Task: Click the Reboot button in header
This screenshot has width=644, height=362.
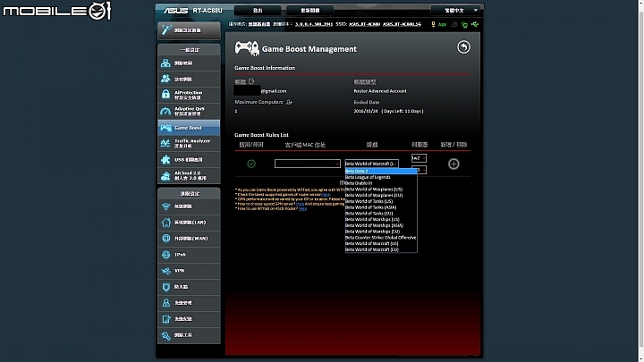Action: coord(310,10)
